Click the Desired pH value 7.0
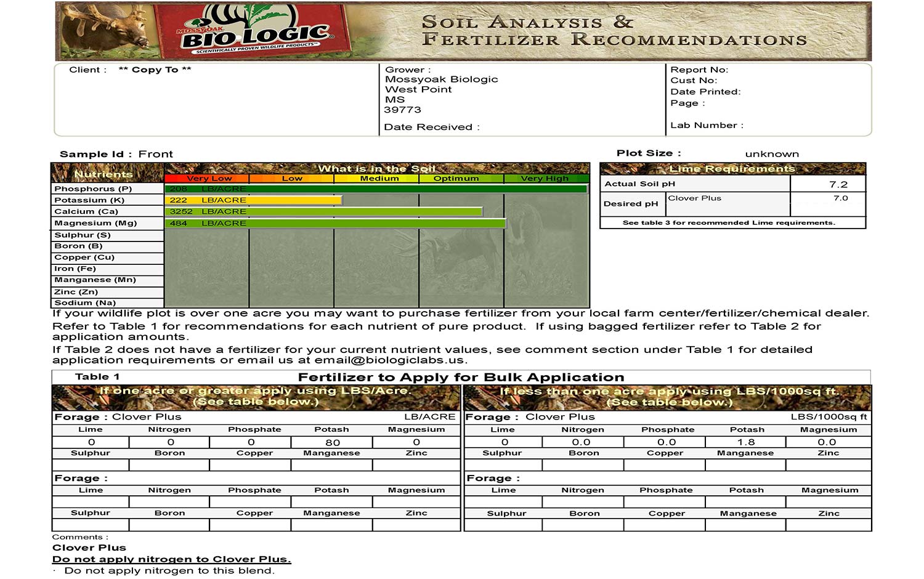This screenshot has height=579, width=924. click(x=840, y=198)
